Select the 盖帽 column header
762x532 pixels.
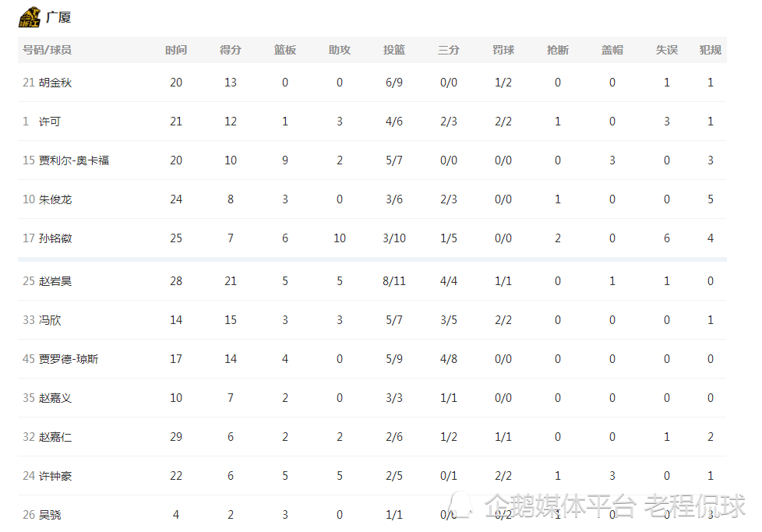(x=612, y=50)
